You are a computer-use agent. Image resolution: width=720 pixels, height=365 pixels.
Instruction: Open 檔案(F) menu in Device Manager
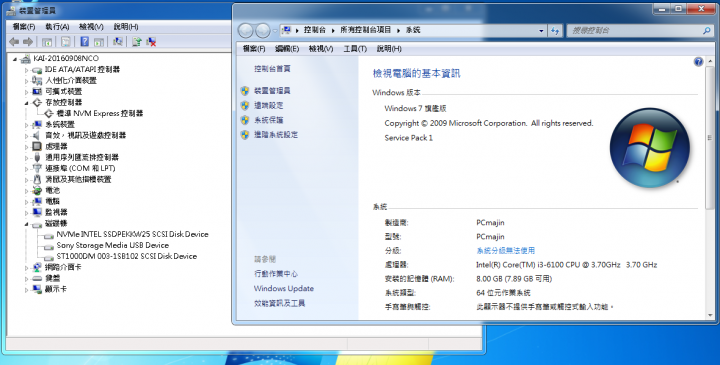coord(23,27)
